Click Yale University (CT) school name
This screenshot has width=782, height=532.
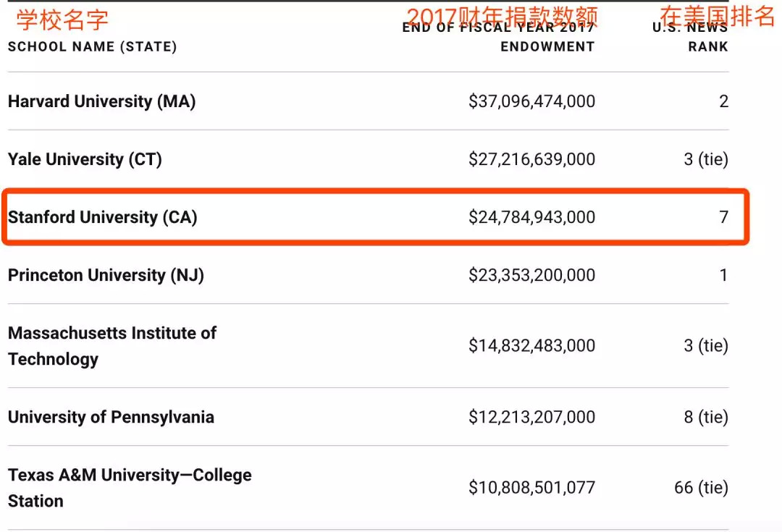coord(85,159)
